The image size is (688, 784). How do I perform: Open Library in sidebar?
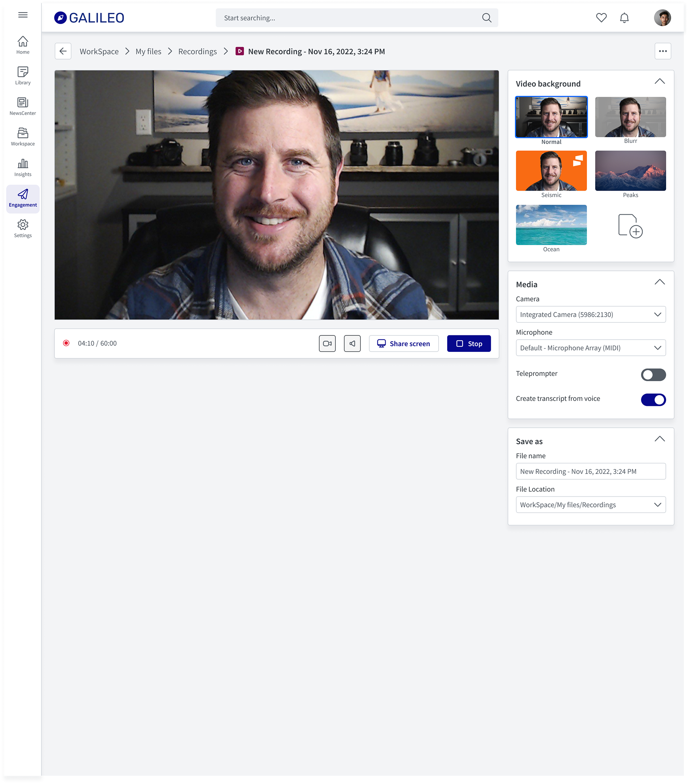click(x=23, y=76)
